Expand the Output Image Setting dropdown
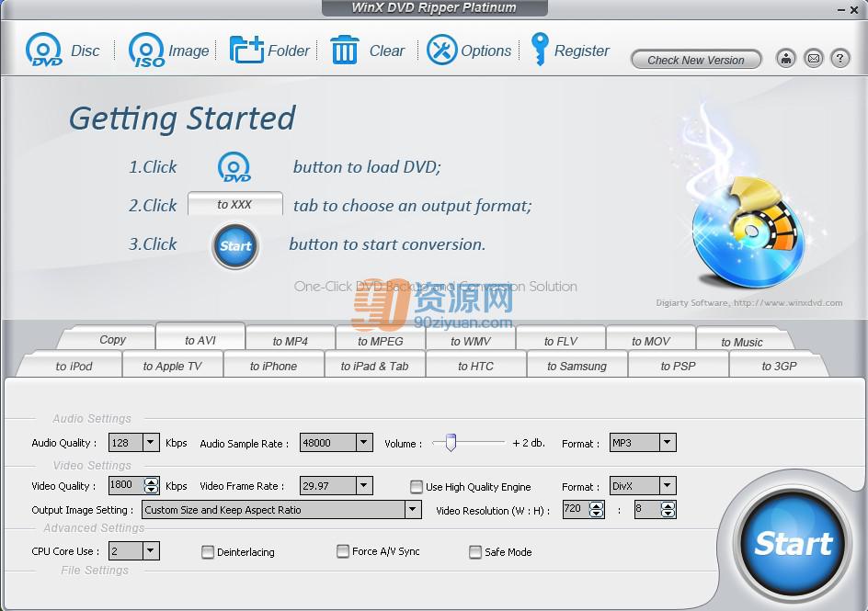This screenshot has height=611, width=868. tap(413, 509)
